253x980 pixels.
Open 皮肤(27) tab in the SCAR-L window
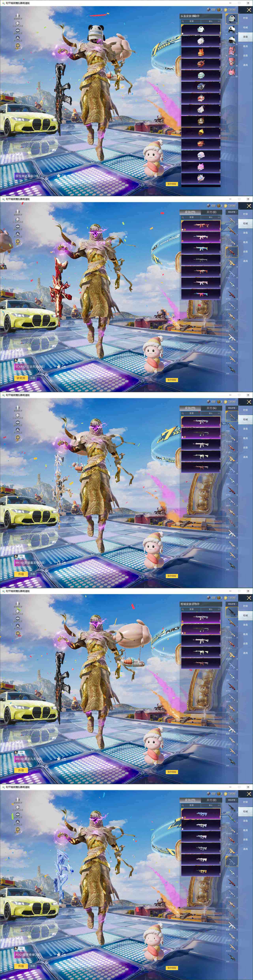point(190,212)
